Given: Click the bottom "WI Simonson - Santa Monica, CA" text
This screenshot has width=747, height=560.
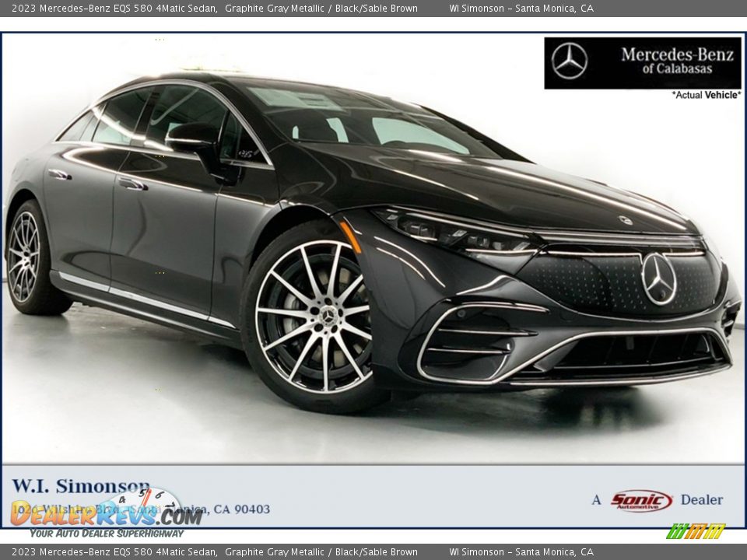Looking at the screenshot, I should tap(521, 552).
